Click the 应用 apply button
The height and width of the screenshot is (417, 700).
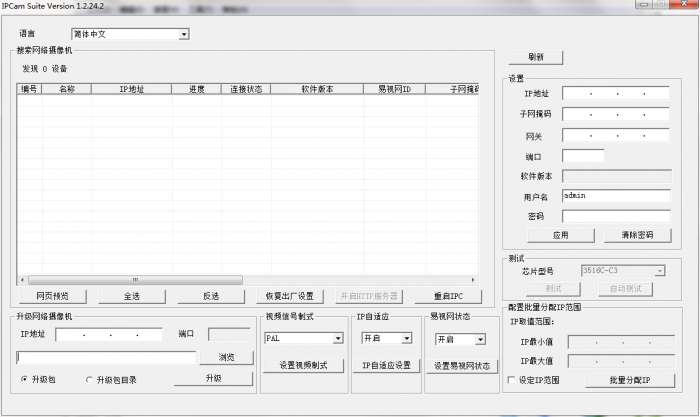tap(561, 235)
